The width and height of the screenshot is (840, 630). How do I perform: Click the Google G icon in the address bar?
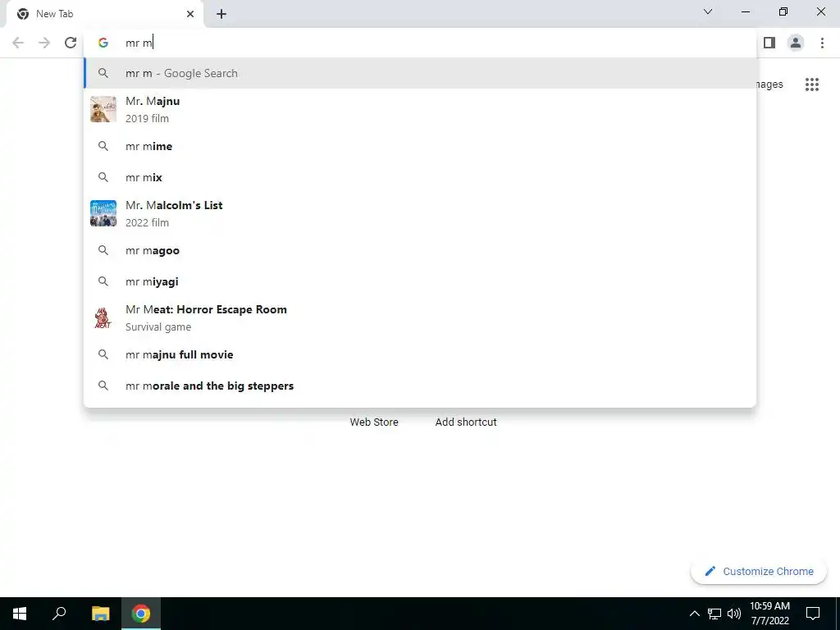click(103, 43)
